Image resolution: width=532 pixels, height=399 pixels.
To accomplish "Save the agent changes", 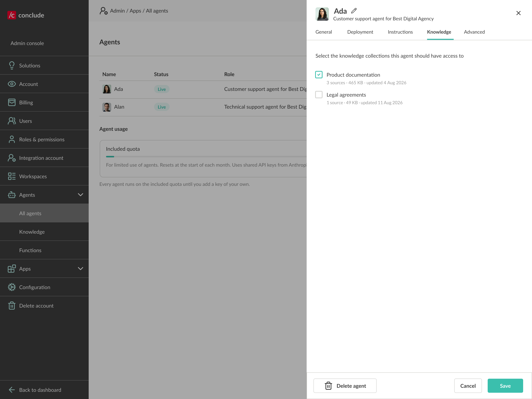I will click(x=505, y=386).
